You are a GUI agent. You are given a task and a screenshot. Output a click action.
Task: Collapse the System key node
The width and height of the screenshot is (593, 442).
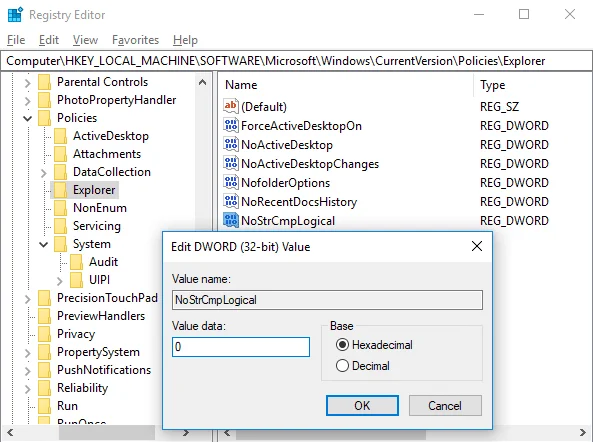(43, 244)
